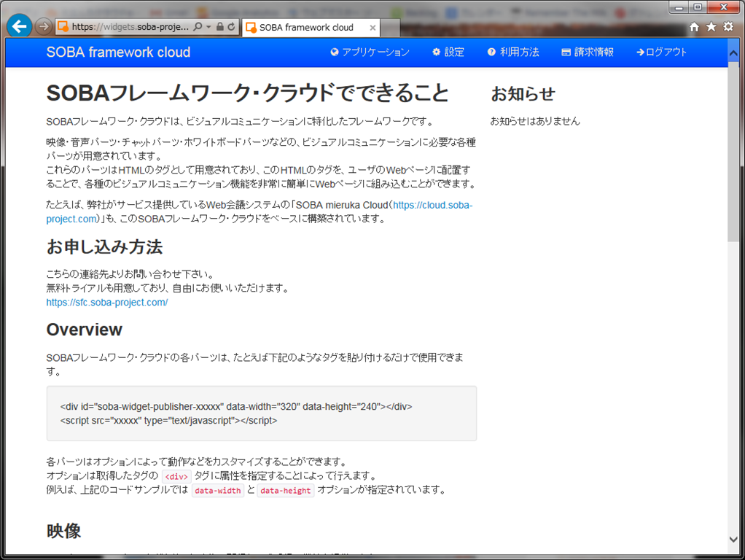Click the data-height inline code

[x=286, y=491]
